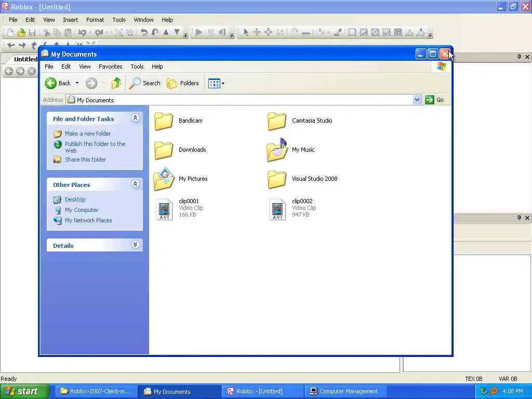Open the Roblox Window menu
The width and height of the screenshot is (532, 399).
(143, 20)
